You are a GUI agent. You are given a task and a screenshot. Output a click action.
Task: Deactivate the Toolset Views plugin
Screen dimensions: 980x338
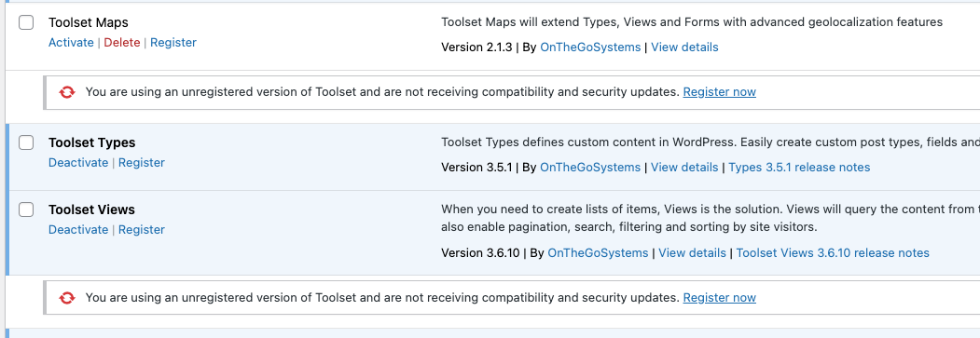[x=78, y=229]
